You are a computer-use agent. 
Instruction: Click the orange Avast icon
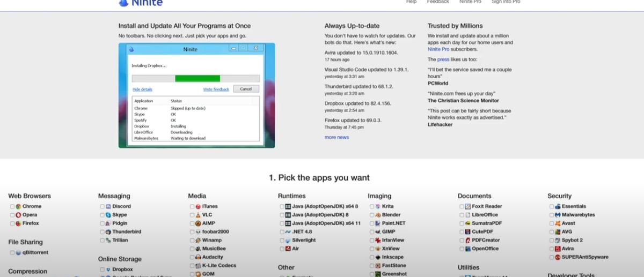click(x=558, y=223)
